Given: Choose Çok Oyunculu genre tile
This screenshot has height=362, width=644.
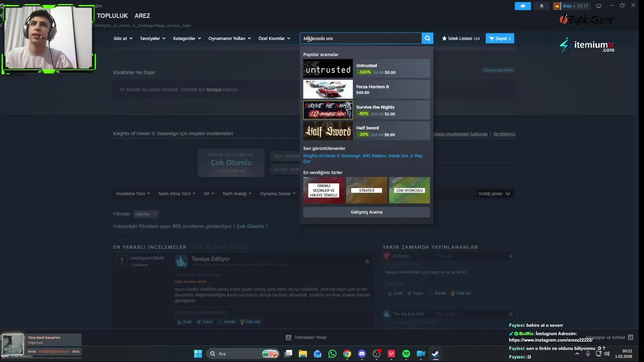Looking at the screenshot, I should click(x=410, y=190).
